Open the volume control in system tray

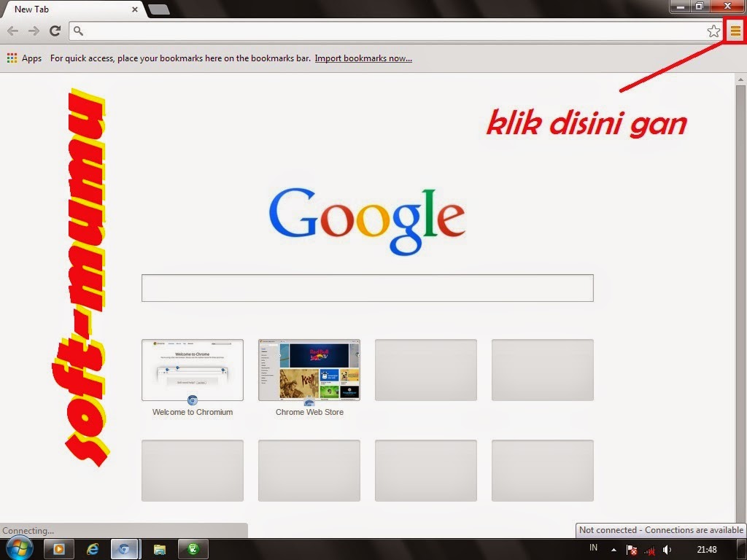click(x=667, y=548)
